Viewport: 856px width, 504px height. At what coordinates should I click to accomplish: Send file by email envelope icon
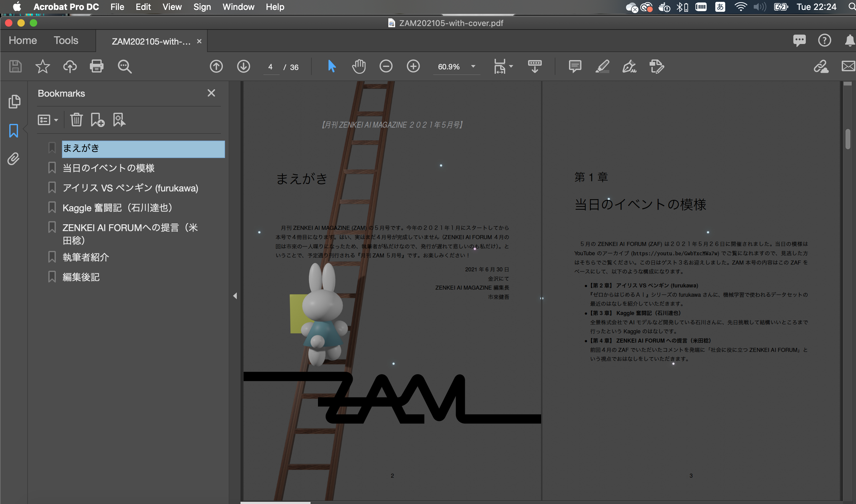[849, 66]
